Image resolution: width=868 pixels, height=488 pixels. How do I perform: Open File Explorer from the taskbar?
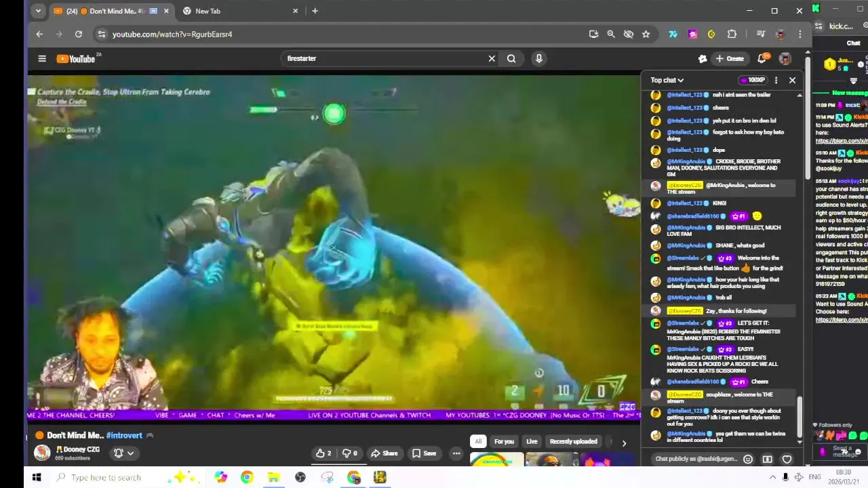coord(273,477)
